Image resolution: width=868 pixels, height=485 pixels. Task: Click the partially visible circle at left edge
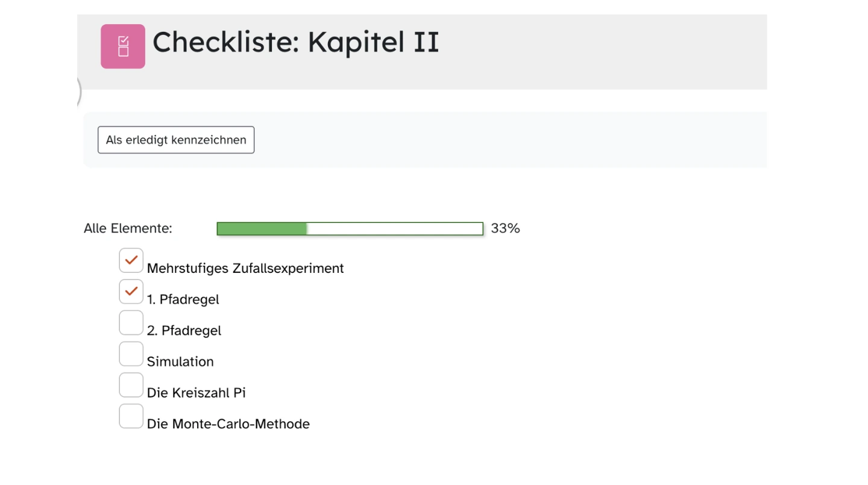tap(79, 92)
